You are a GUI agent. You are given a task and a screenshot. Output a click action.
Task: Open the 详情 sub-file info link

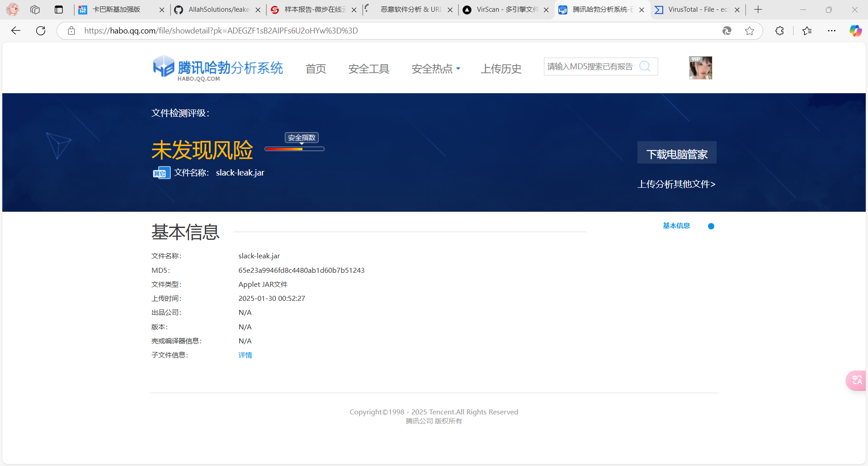pos(245,355)
